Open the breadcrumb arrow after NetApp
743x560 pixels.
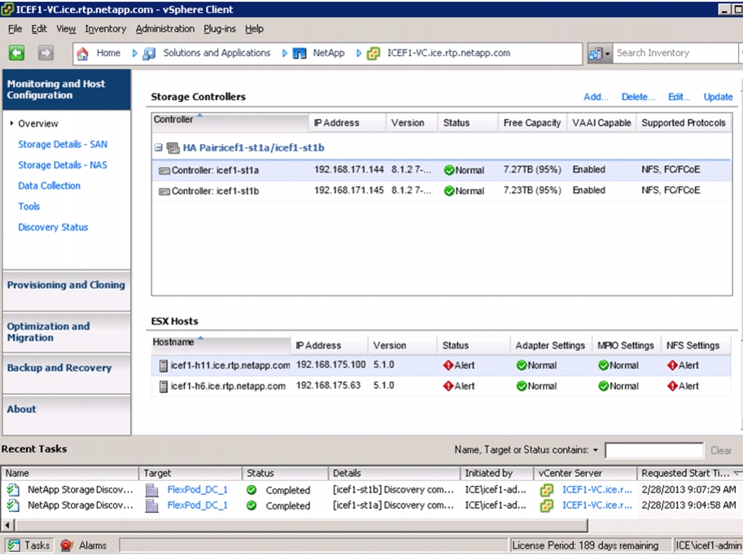coord(359,54)
